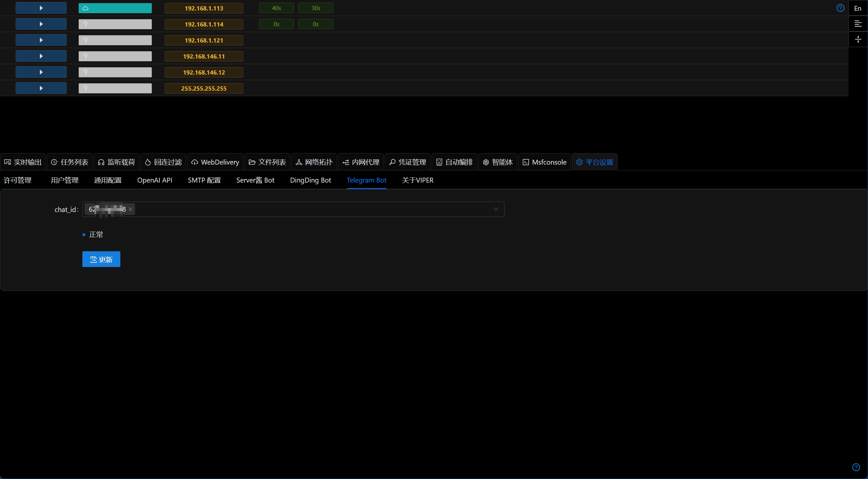
Task: Expand the 192.168.1.114 host row arrow
Action: 41,24
